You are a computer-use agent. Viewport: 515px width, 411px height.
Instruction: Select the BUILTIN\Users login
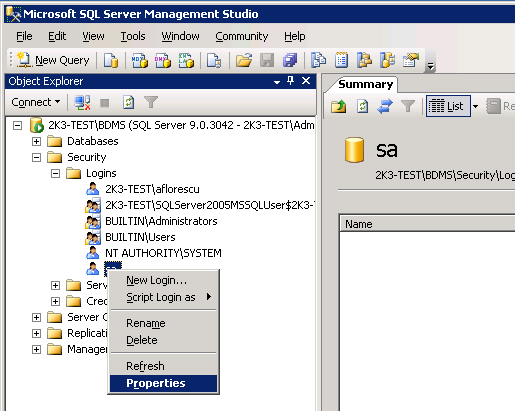pos(140,237)
